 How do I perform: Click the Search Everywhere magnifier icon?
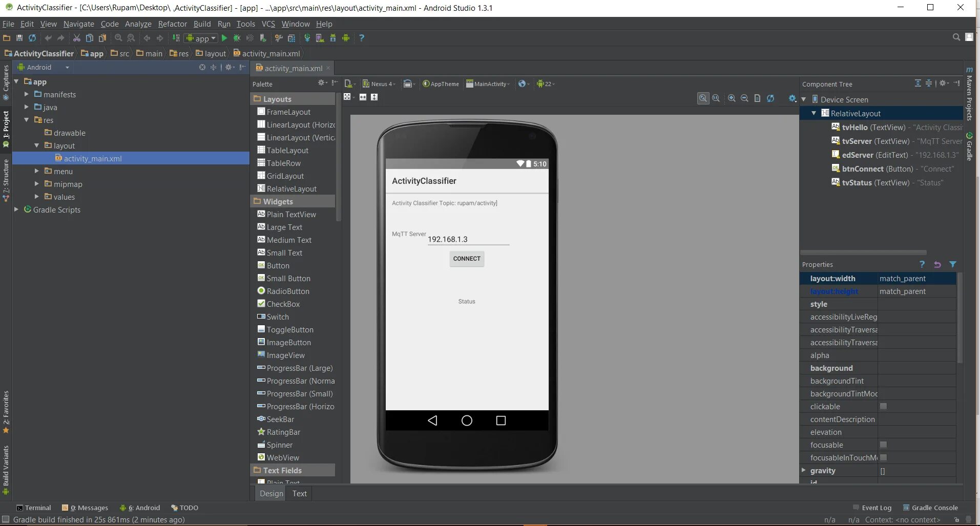click(x=956, y=37)
